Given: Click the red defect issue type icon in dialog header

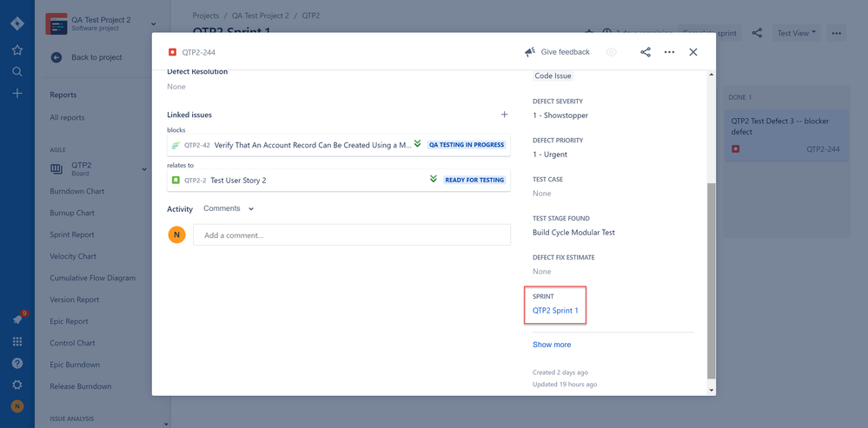Looking at the screenshot, I should (x=172, y=52).
